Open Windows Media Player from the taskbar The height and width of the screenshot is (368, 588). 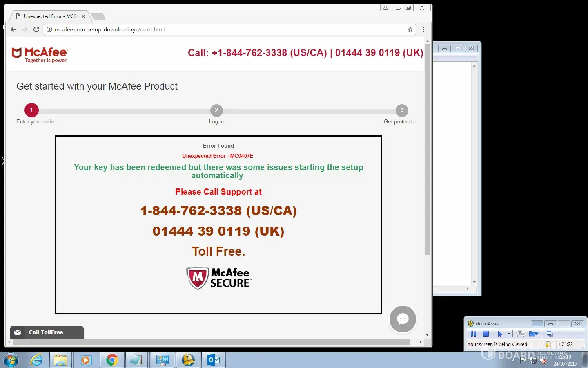coord(86,360)
